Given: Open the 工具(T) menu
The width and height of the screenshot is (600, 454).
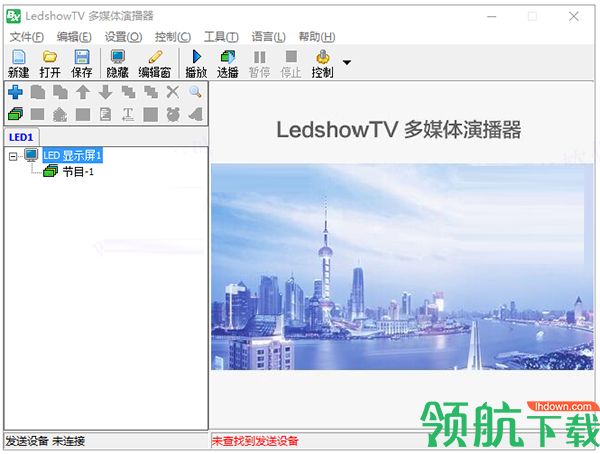Looking at the screenshot, I should (221, 37).
